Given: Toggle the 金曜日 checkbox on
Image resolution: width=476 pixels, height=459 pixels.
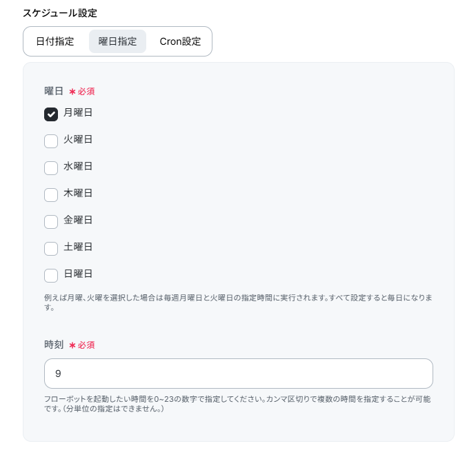Looking at the screenshot, I should pos(51,222).
